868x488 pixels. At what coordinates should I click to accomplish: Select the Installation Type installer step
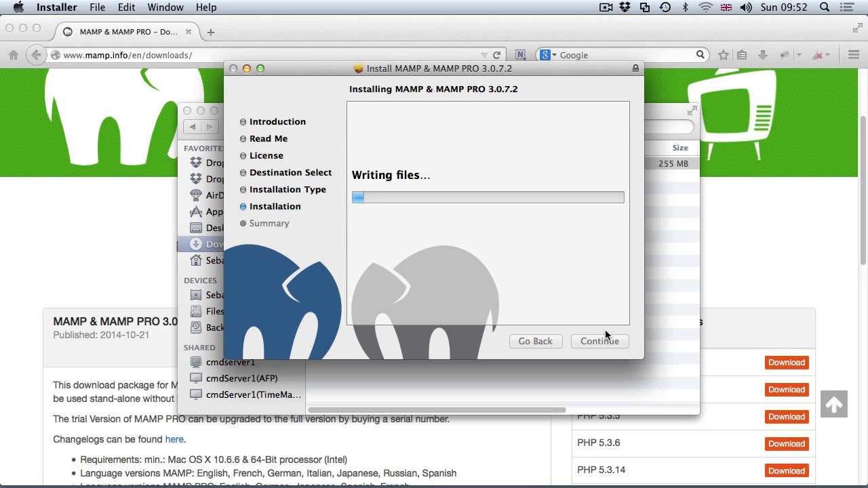tap(288, 189)
